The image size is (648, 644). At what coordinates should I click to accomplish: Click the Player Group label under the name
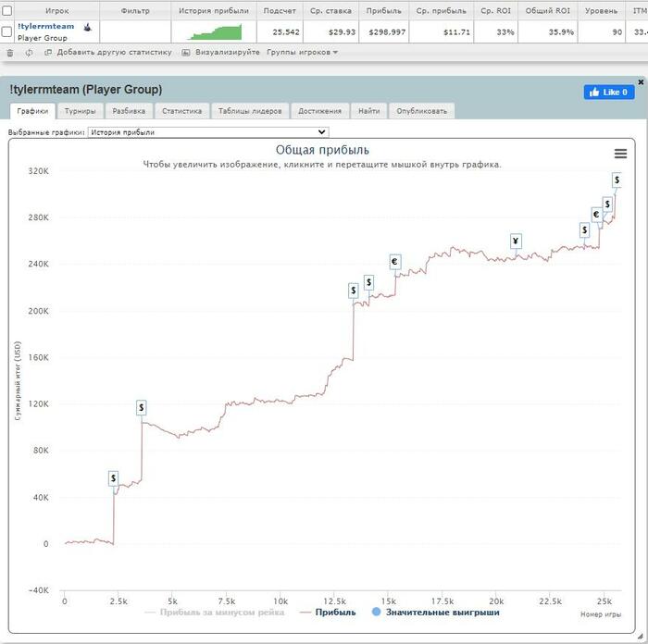click(x=43, y=38)
